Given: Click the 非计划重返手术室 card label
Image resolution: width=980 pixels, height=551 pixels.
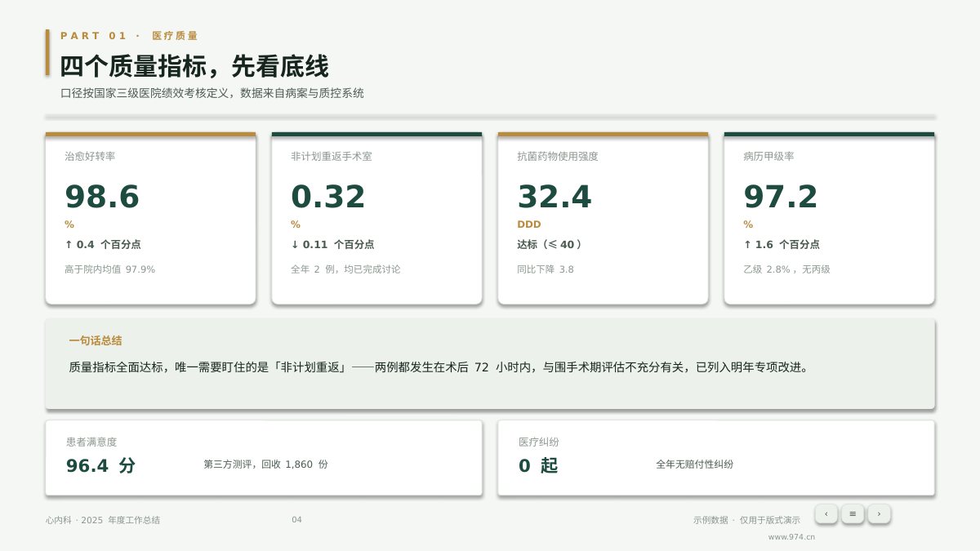Looking at the screenshot, I should point(332,156).
